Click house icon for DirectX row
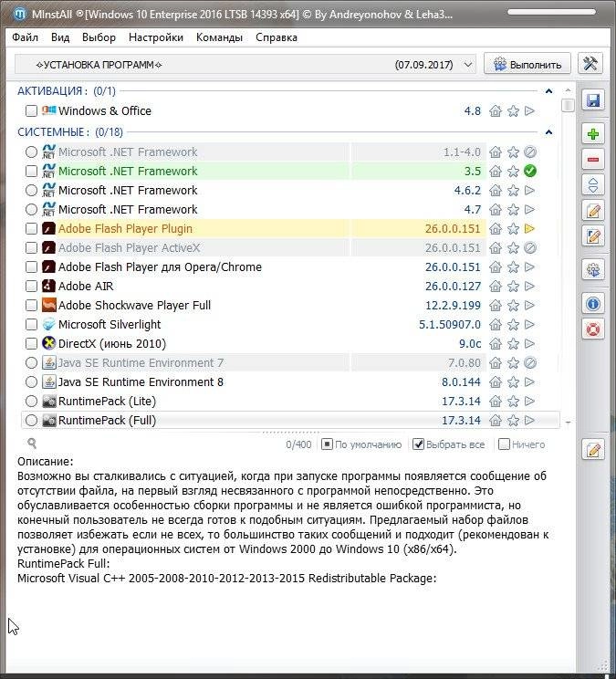 496,344
